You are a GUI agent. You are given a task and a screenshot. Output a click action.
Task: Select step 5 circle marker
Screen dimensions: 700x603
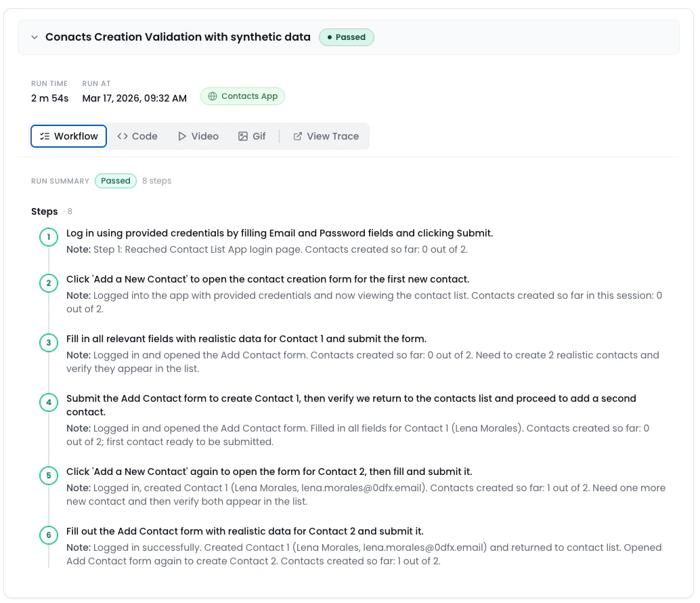tap(49, 475)
